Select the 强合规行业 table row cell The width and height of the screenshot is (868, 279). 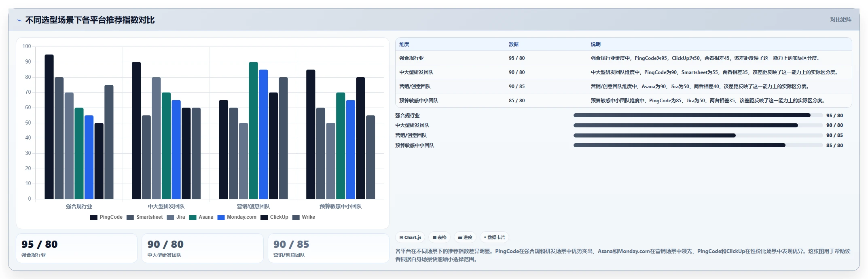(x=411, y=58)
